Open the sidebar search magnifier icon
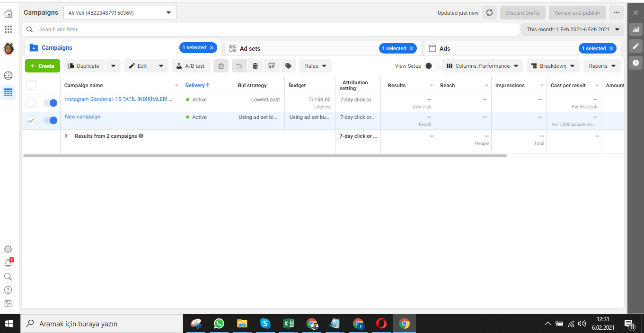The width and height of the screenshot is (644, 333). 8,277
